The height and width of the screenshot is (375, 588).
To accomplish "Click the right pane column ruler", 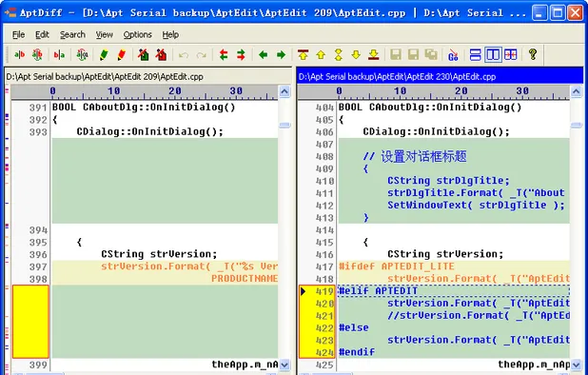I will [434, 92].
